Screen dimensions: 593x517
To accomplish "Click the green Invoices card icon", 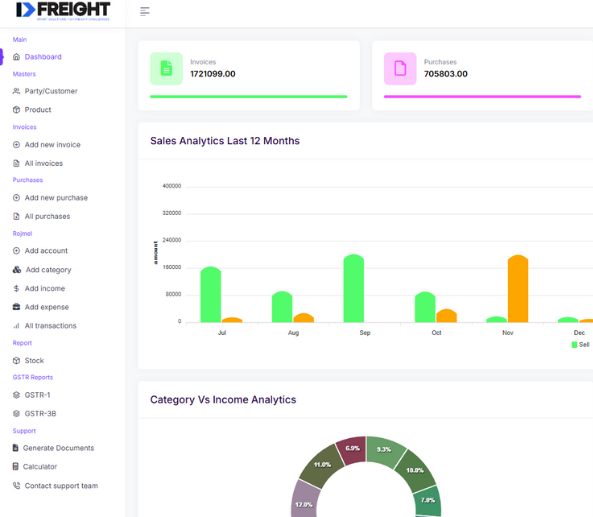I will (x=166, y=68).
